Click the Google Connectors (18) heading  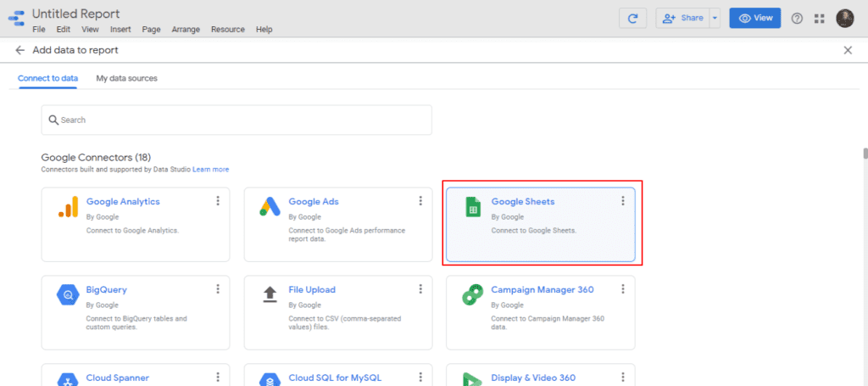coord(96,158)
